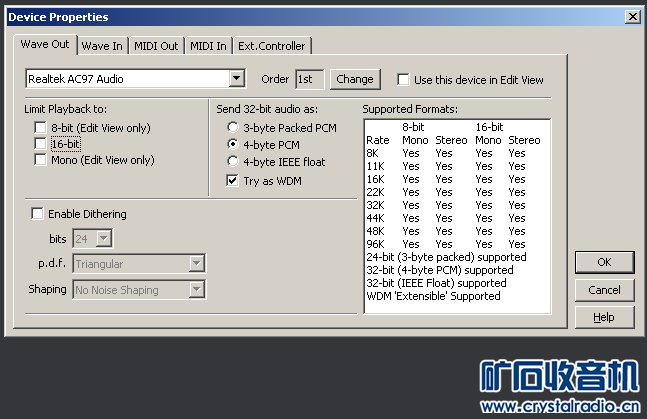Uncheck Try as WDM checkbox
This screenshot has height=419, width=647.
pos(232,180)
